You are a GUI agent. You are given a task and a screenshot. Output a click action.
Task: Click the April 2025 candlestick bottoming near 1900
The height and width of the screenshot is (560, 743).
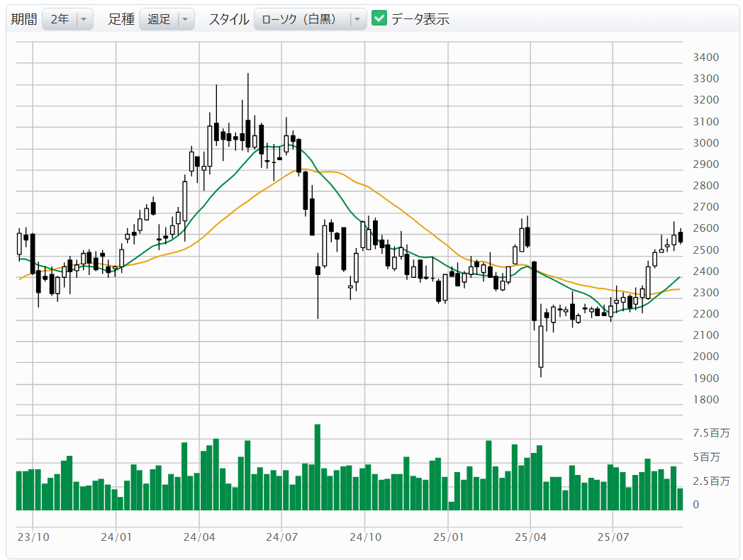541,346
